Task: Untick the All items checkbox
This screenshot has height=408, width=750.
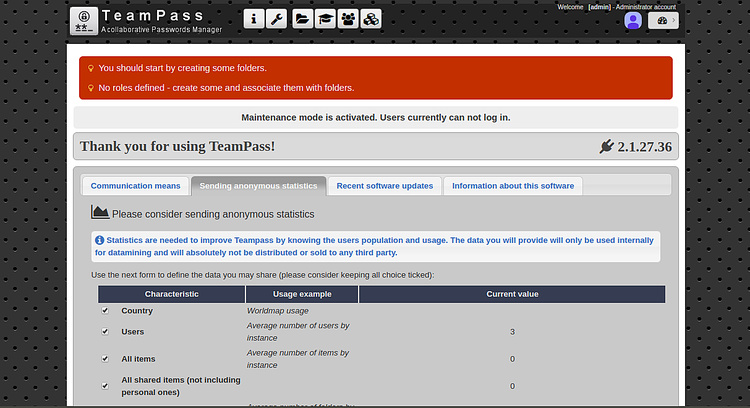Action: [105, 358]
